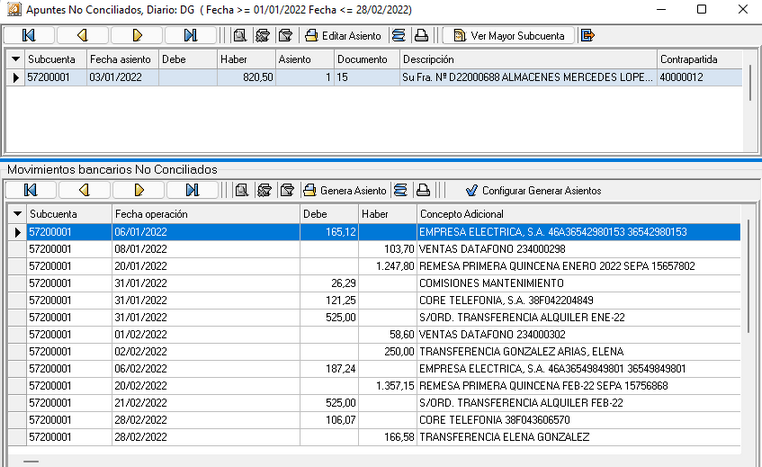Viewport: 762px width, 467px height.
Task: Select TRANSFERENCIA ALQUILER ENE-22 row
Action: click(374, 317)
